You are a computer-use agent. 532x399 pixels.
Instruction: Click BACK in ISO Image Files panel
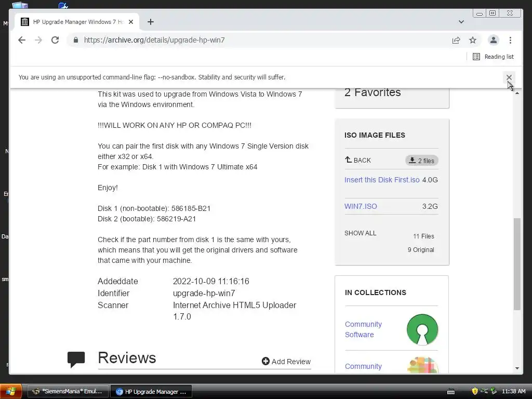(x=358, y=160)
